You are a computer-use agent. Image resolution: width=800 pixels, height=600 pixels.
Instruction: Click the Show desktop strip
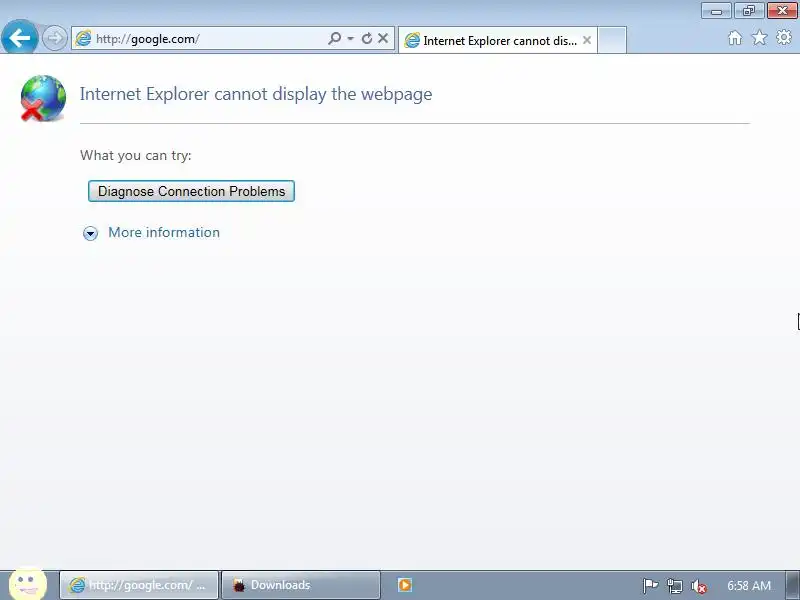pyautogui.click(x=793, y=585)
